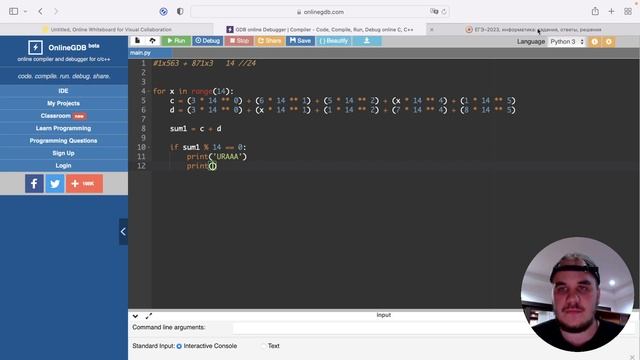
Task: Select the Text standard input radio button
Action: point(264,346)
